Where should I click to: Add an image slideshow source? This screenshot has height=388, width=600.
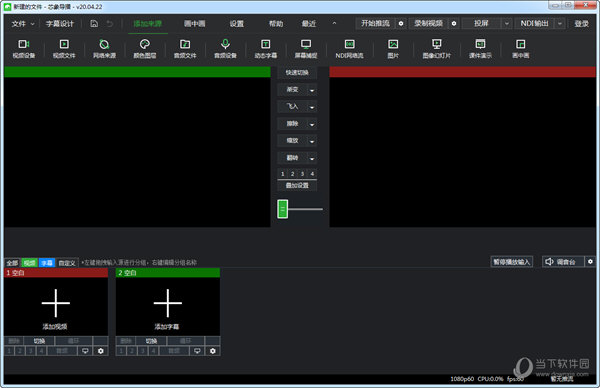click(x=437, y=48)
